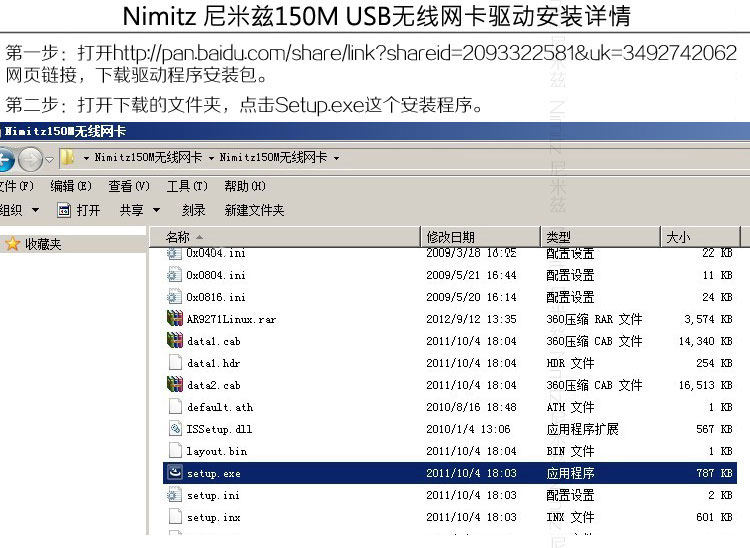The height and width of the screenshot is (548, 750).
Task: Click the data2.cab archive icon
Action: pos(175,384)
